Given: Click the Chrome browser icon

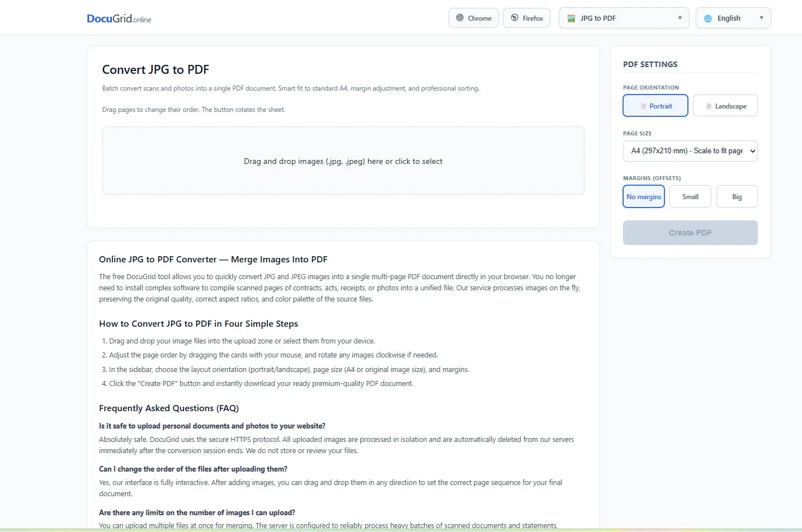Looking at the screenshot, I should (x=460, y=18).
